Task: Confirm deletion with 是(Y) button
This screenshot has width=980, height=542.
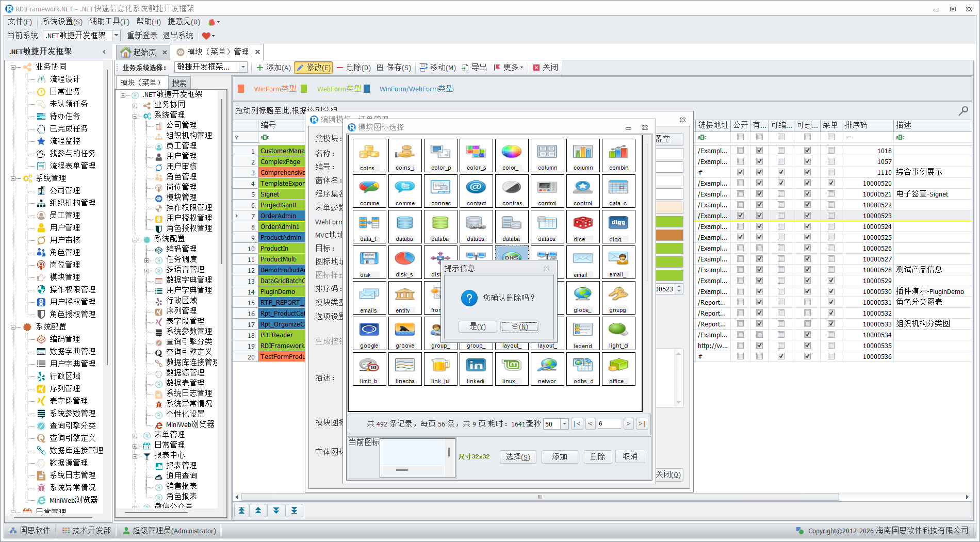Action: [477, 326]
